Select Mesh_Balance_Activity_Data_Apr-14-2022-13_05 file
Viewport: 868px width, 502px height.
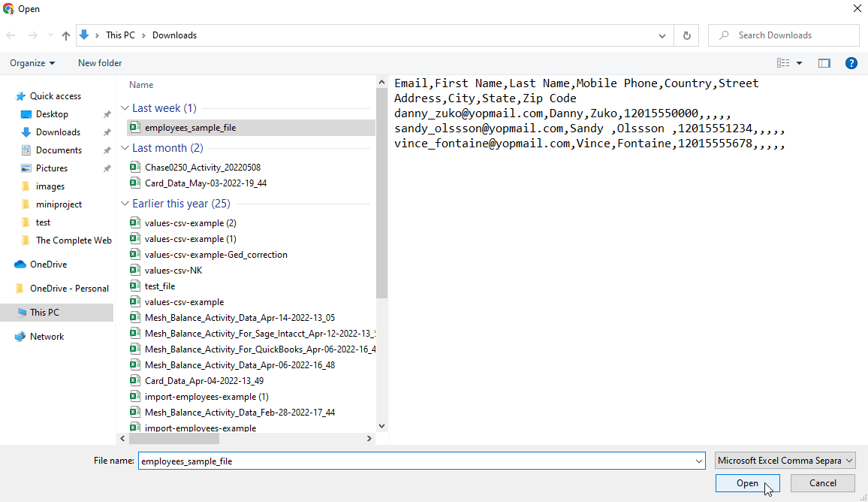(x=240, y=317)
